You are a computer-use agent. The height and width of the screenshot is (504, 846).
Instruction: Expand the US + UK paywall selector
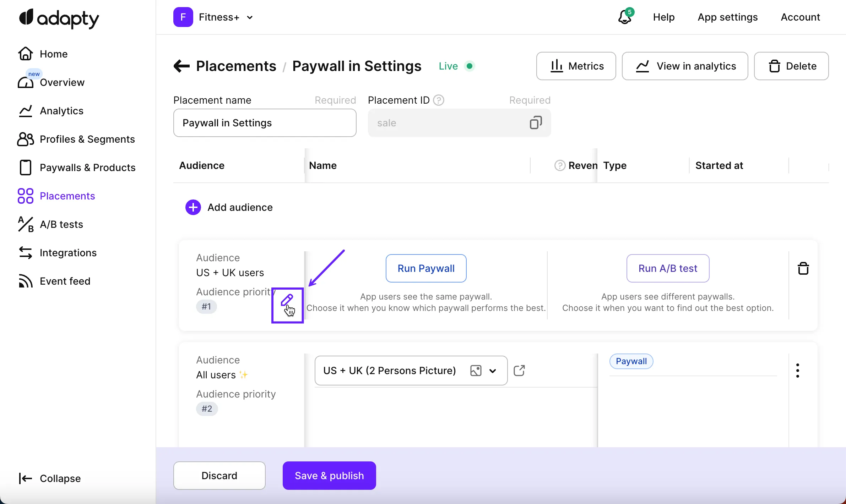point(493,371)
